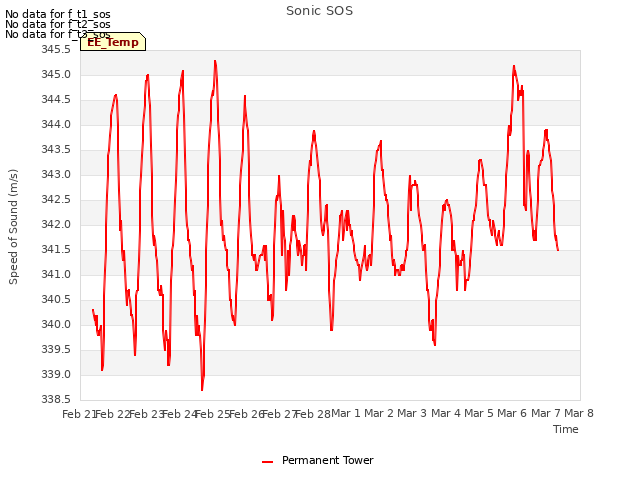Click the Mar 2 x-axis tick label
640x480 pixels.
pyautogui.click(x=379, y=413)
